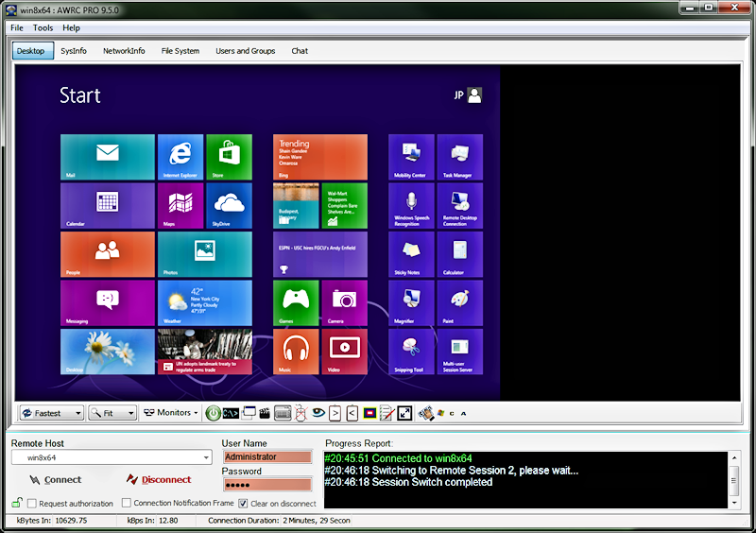Switch to the Chat tab
This screenshot has width=756, height=533.
tap(300, 51)
